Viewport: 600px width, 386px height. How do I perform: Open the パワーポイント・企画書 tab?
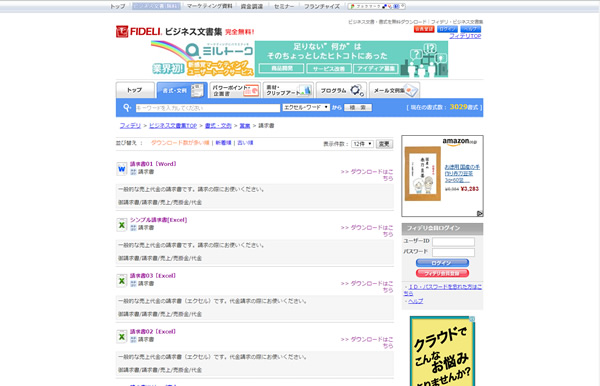click(235, 90)
